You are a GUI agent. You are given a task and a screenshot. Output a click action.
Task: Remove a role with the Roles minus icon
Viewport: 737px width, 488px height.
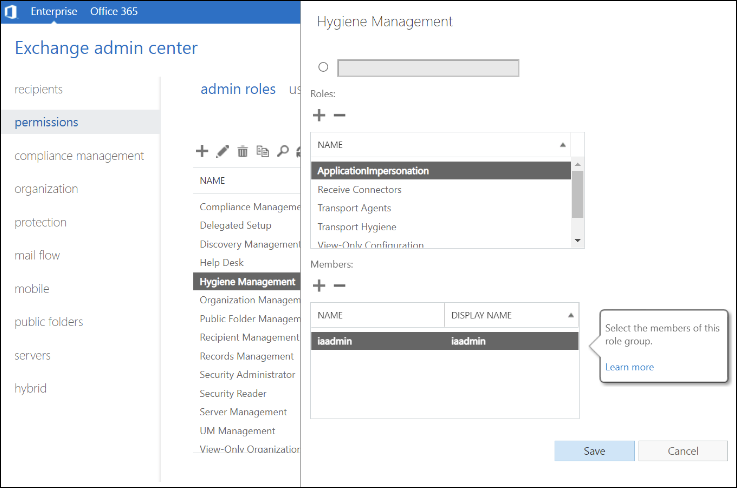point(339,115)
